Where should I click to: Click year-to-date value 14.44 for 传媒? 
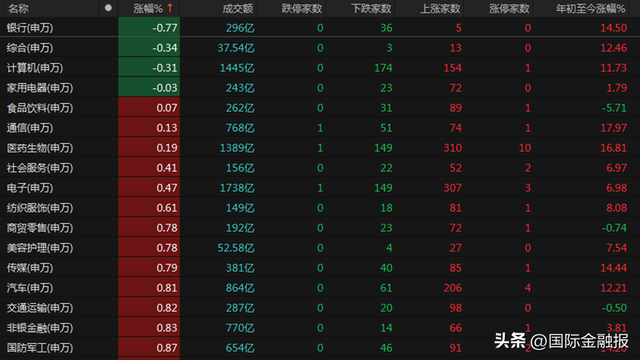coord(613,268)
